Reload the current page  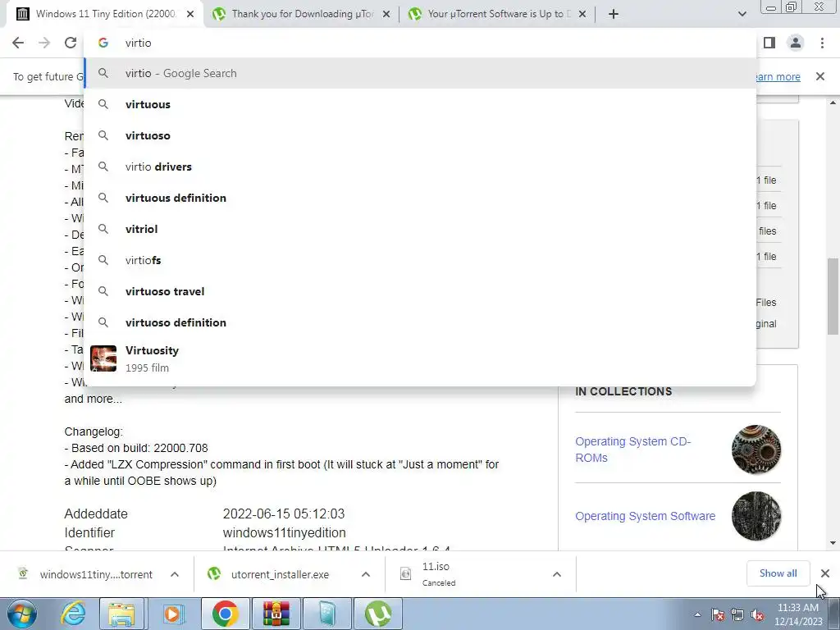[71, 43]
